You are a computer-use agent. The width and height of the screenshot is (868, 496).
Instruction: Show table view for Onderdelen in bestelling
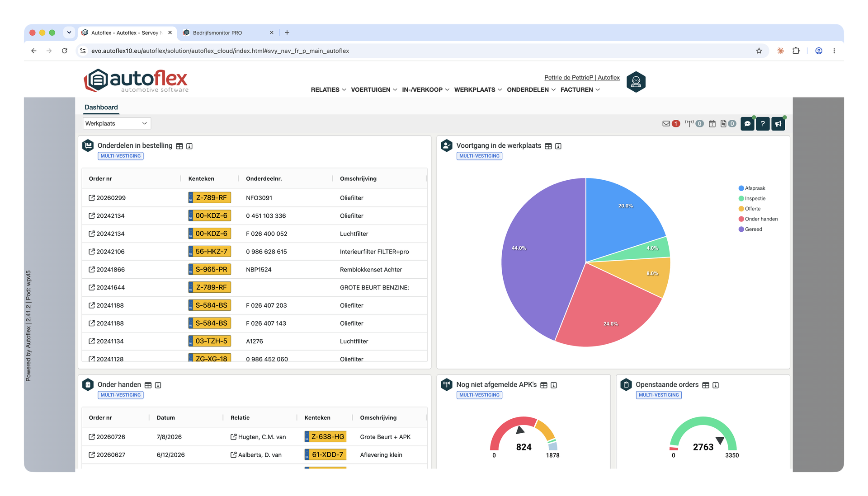click(x=179, y=146)
